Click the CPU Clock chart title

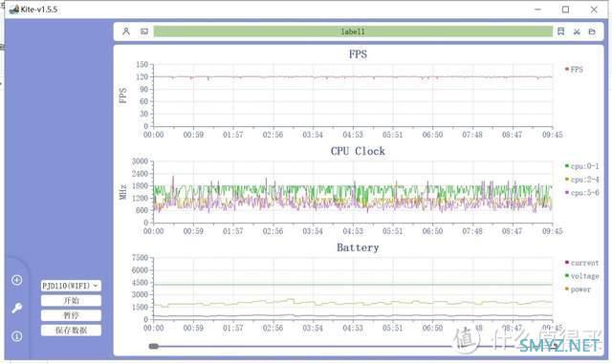[358, 151]
